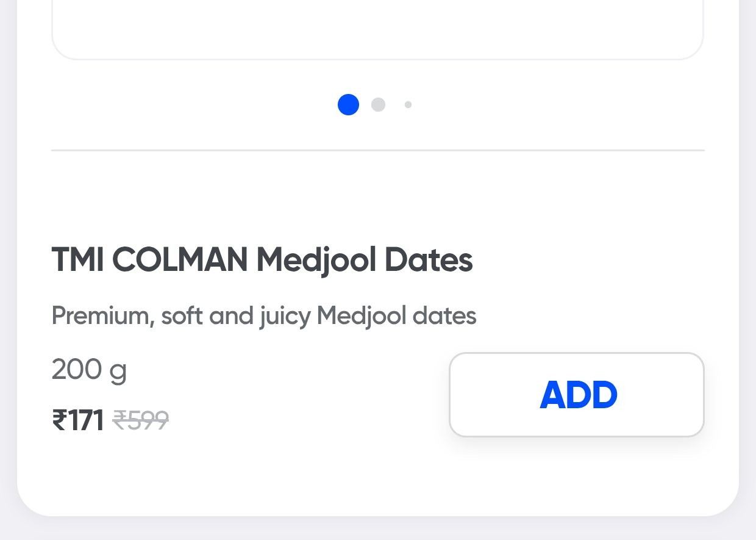Click the struck-through ₹599 original price
This screenshot has height=540, width=756.
[x=141, y=420]
